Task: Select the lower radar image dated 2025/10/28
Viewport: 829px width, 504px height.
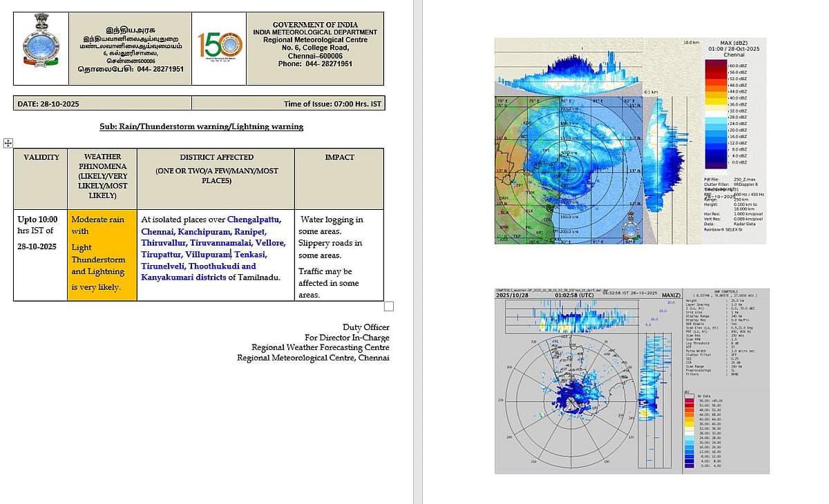Action: (x=631, y=381)
